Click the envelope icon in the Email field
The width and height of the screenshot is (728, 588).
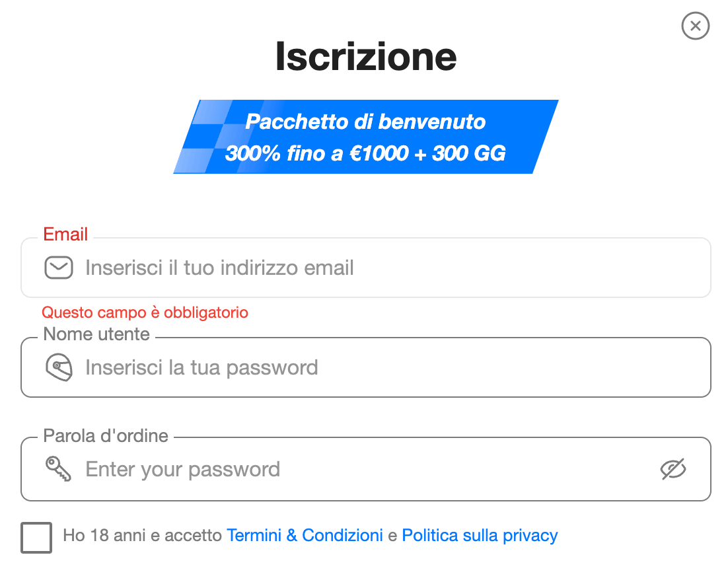click(59, 268)
